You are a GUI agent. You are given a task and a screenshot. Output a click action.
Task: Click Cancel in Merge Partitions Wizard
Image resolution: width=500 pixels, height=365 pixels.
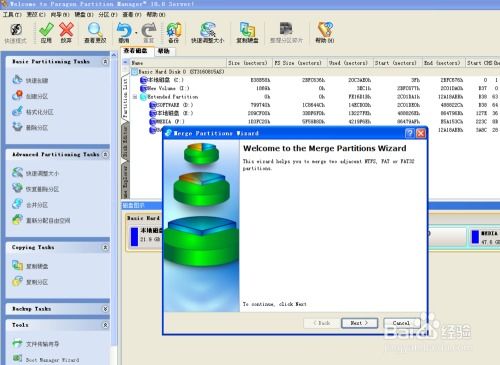click(401, 323)
